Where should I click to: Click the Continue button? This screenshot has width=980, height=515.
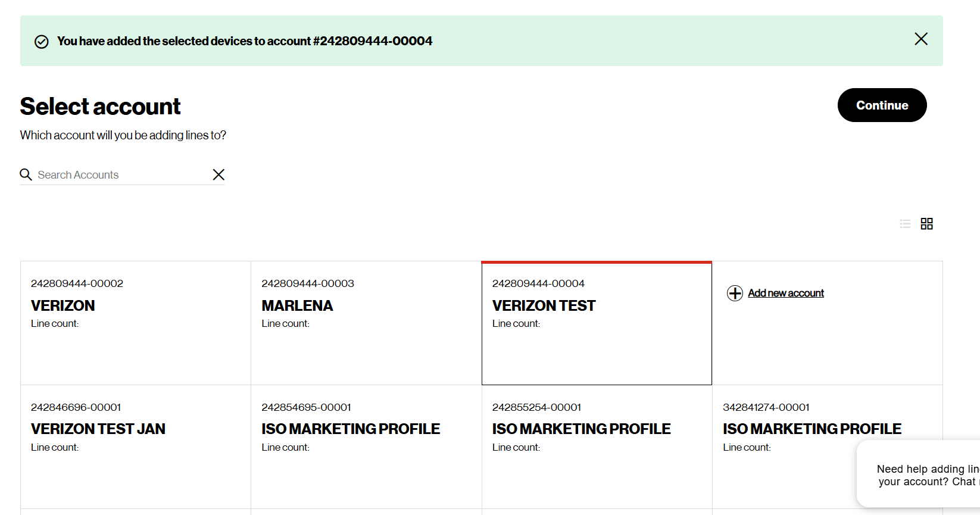[x=882, y=105]
